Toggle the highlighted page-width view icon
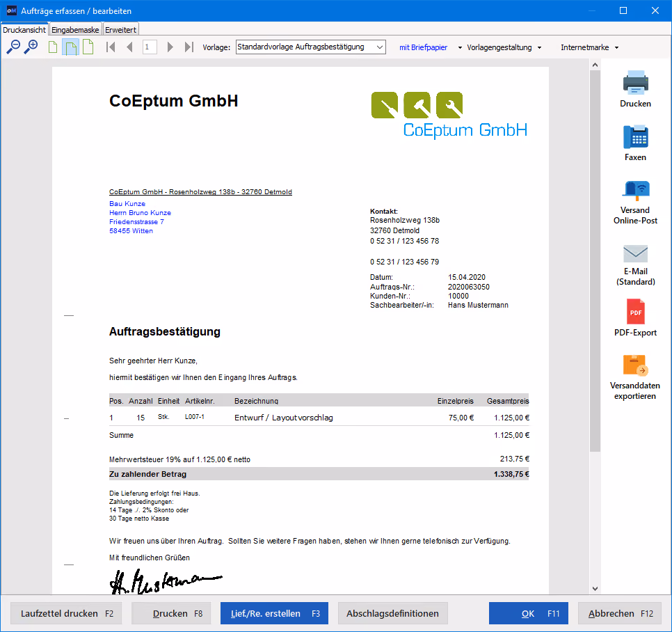 click(x=70, y=47)
